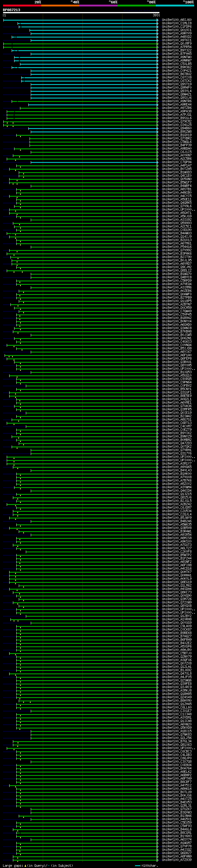Click the cyan ~100% identity legend bar
Viewport: 197px width, 868px height.
175,6
